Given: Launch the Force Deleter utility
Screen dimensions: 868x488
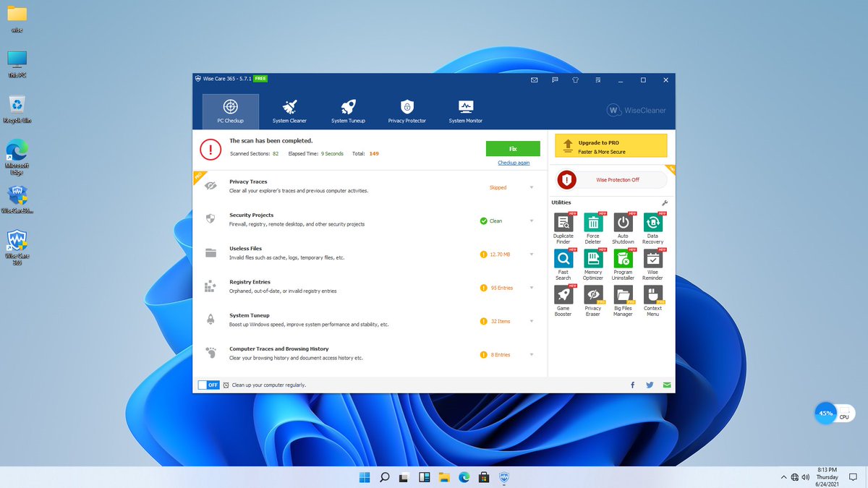Looking at the screenshot, I should coord(593,228).
